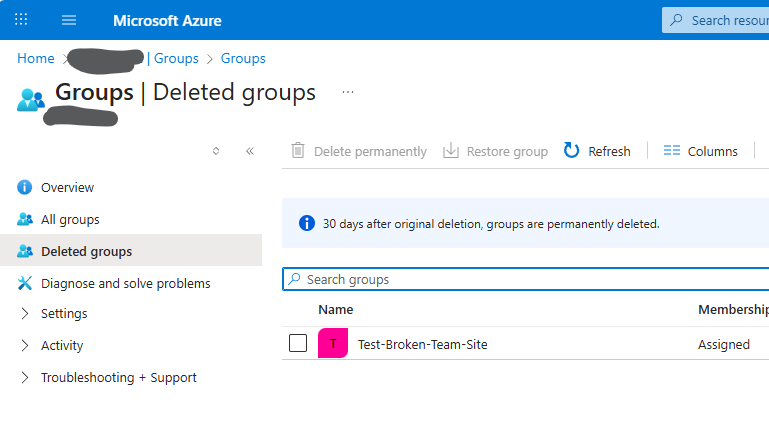The height and width of the screenshot is (421, 769).
Task: Open the Azure app launcher grid
Action: tap(21, 20)
